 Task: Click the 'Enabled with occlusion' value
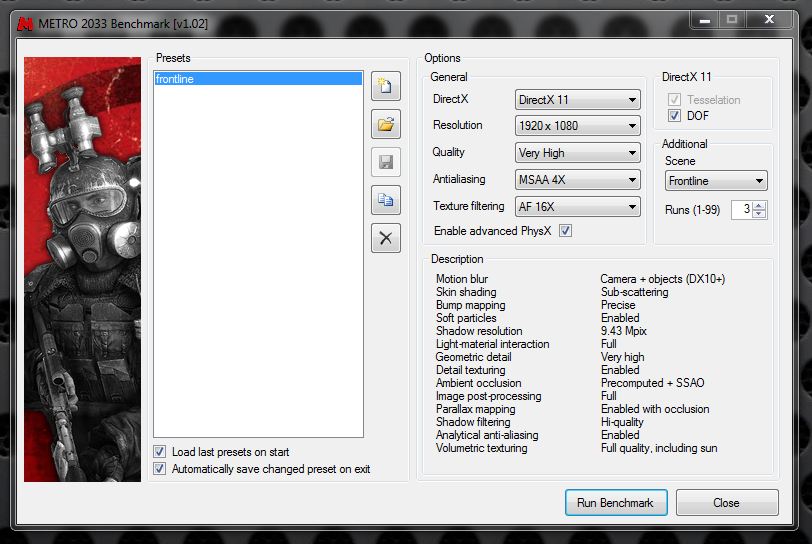[x=655, y=409]
